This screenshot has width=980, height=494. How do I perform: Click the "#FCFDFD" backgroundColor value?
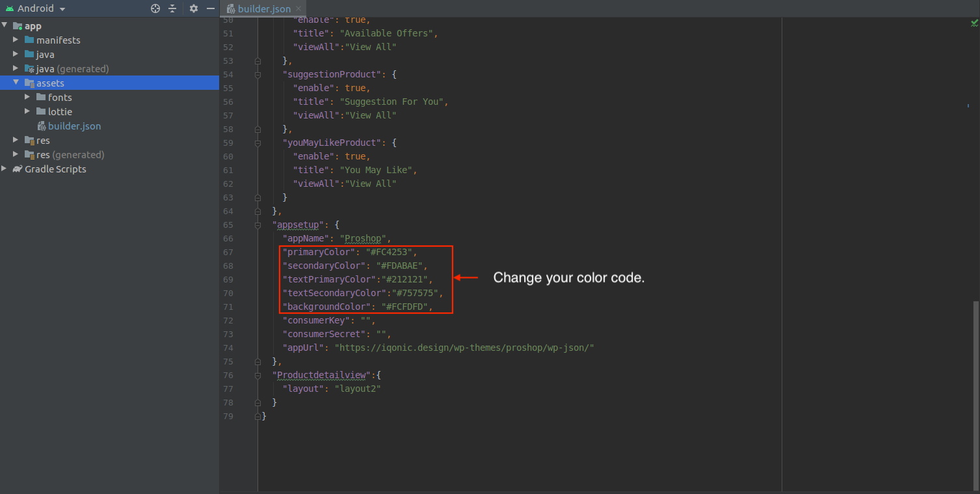pos(405,307)
